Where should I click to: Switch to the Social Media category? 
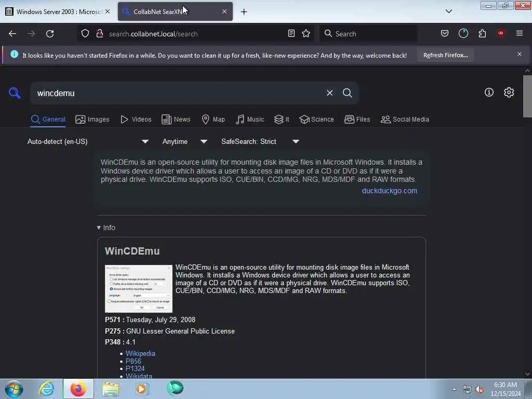tap(405, 119)
